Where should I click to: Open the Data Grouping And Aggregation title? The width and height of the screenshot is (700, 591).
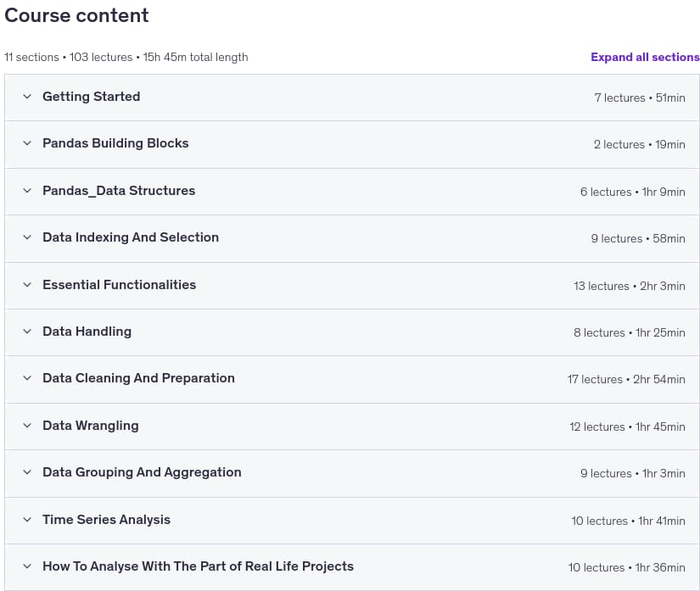click(142, 472)
